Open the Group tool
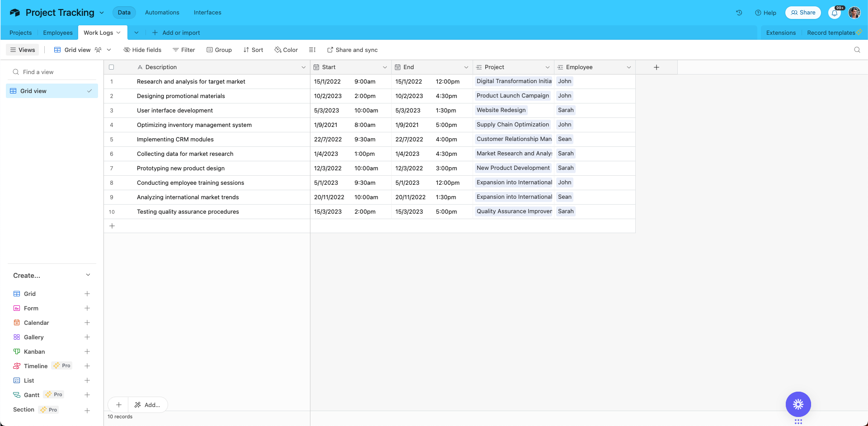The height and width of the screenshot is (426, 868). point(219,50)
